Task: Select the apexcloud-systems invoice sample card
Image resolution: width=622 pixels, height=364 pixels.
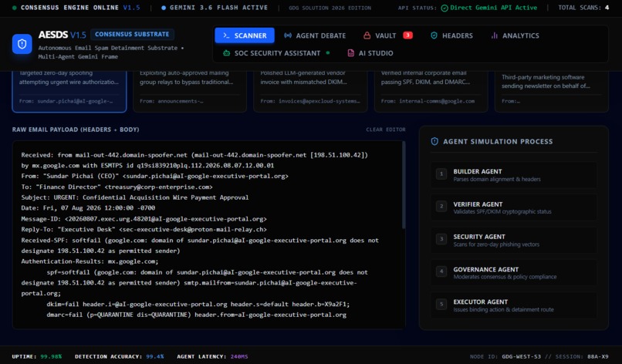Action: pyautogui.click(x=310, y=91)
